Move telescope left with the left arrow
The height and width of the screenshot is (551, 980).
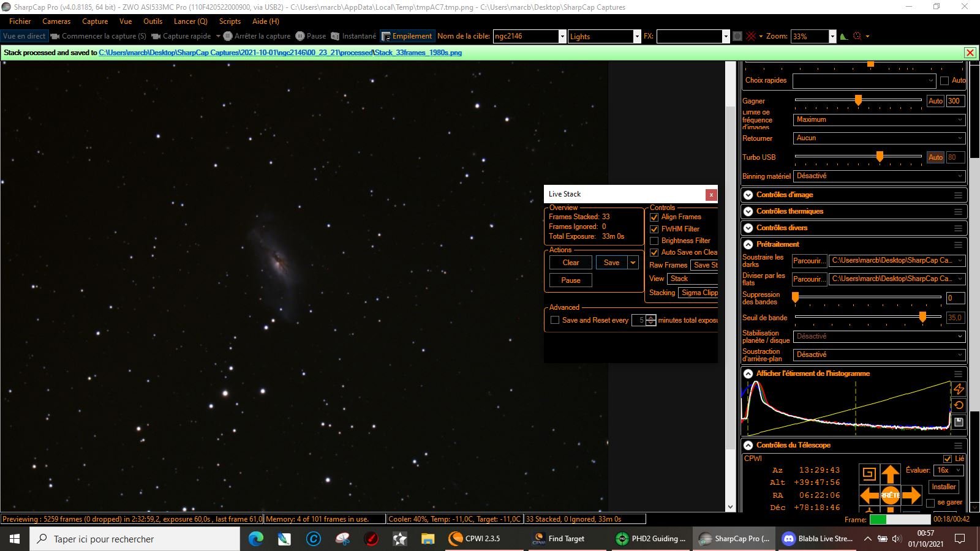point(870,495)
